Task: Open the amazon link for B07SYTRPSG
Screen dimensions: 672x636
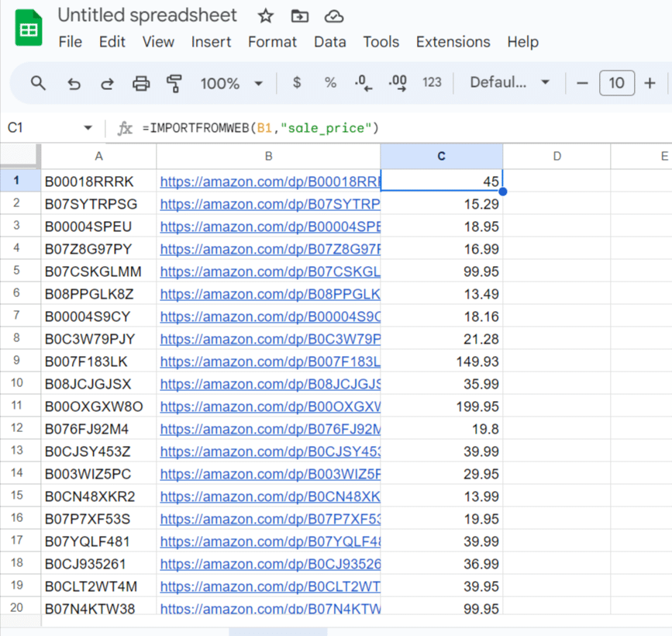Action: [270, 204]
